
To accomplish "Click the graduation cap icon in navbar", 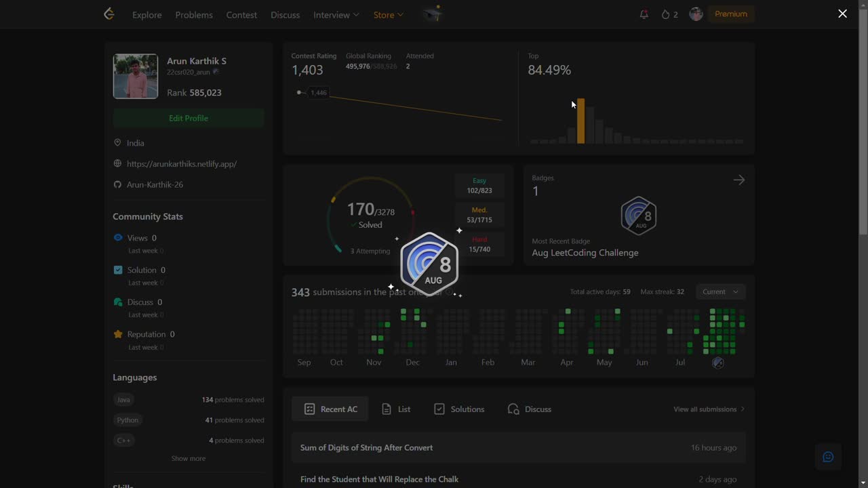I will point(431,14).
